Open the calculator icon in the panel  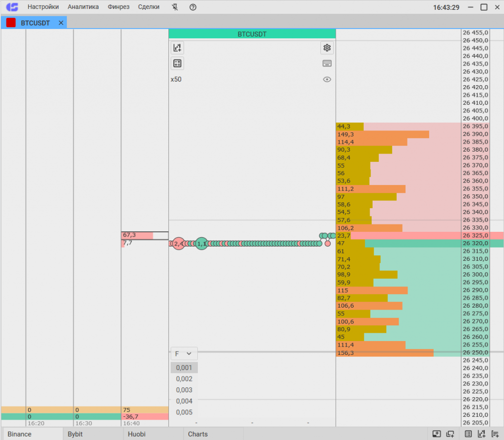click(177, 63)
